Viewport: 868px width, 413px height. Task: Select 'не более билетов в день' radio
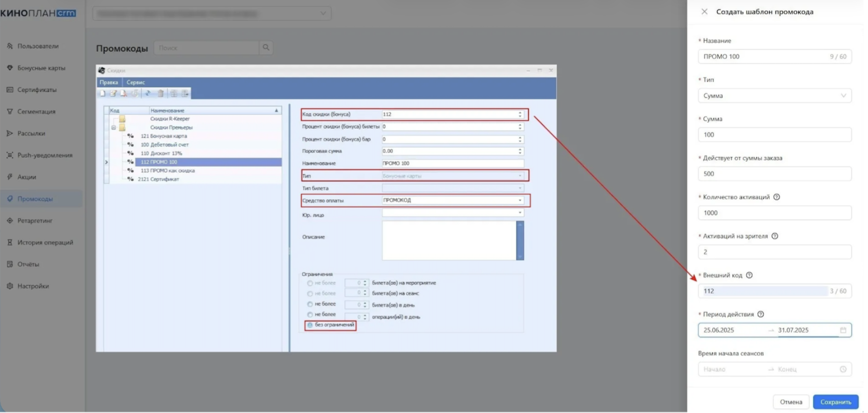click(x=310, y=304)
